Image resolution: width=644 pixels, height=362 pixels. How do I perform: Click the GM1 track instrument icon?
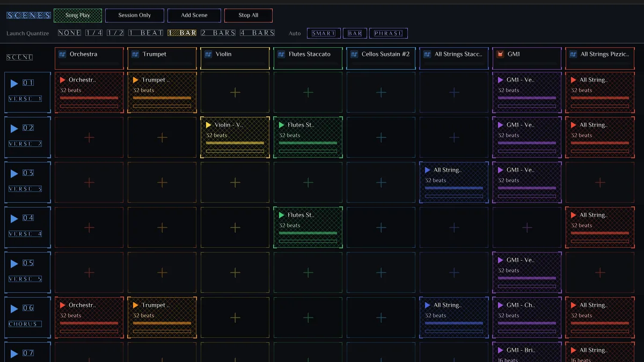coord(500,54)
